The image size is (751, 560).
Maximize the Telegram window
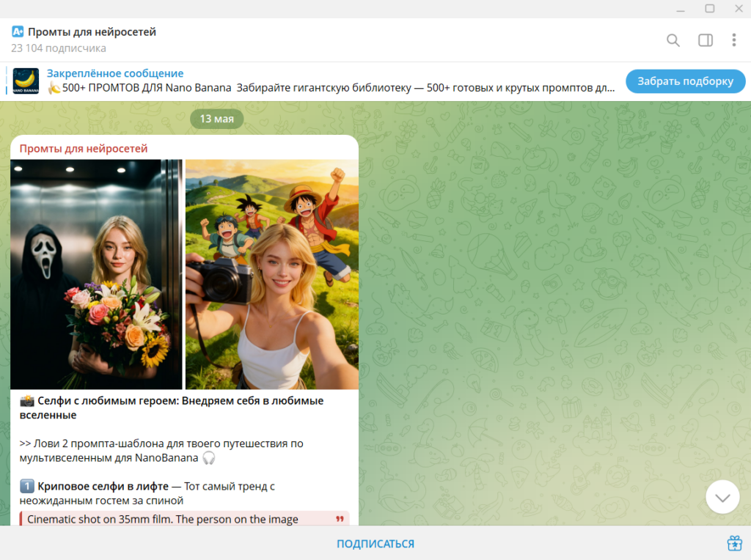click(x=710, y=9)
